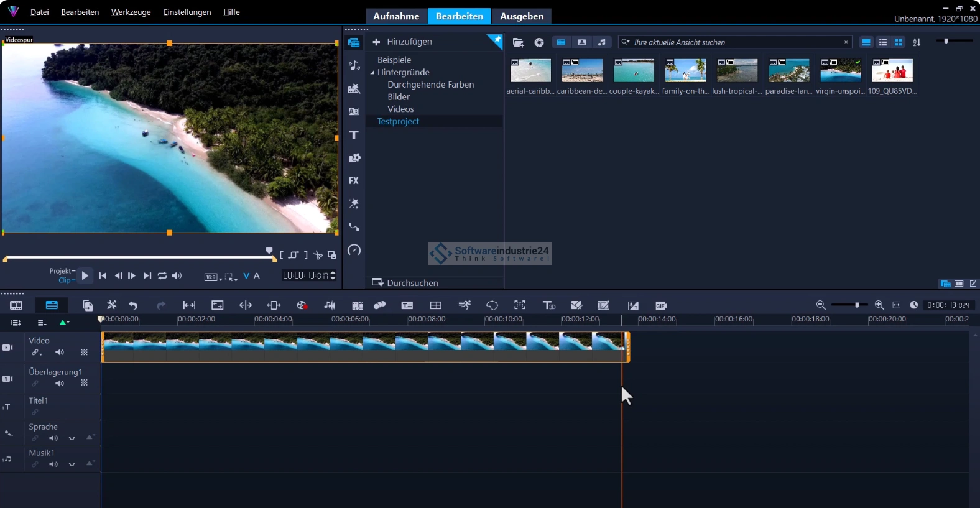Collapse the Hintergründe tree folder
This screenshot has height=508, width=980.
pos(372,73)
